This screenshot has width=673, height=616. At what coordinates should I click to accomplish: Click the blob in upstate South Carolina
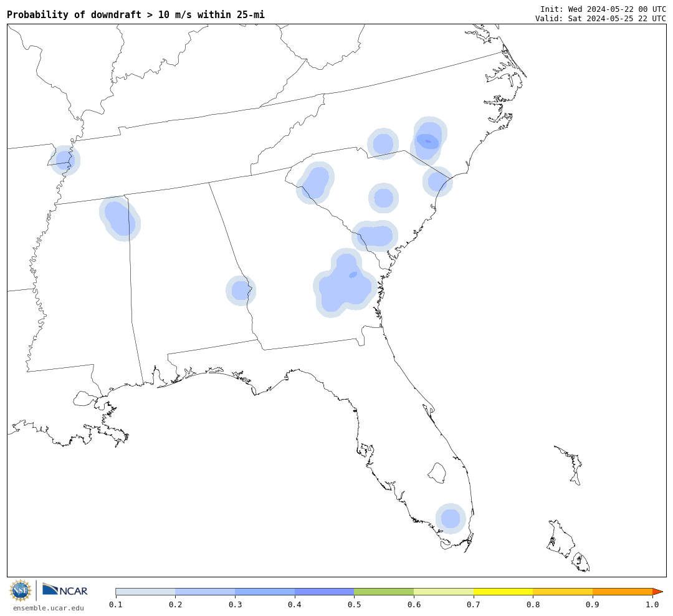pos(315,183)
